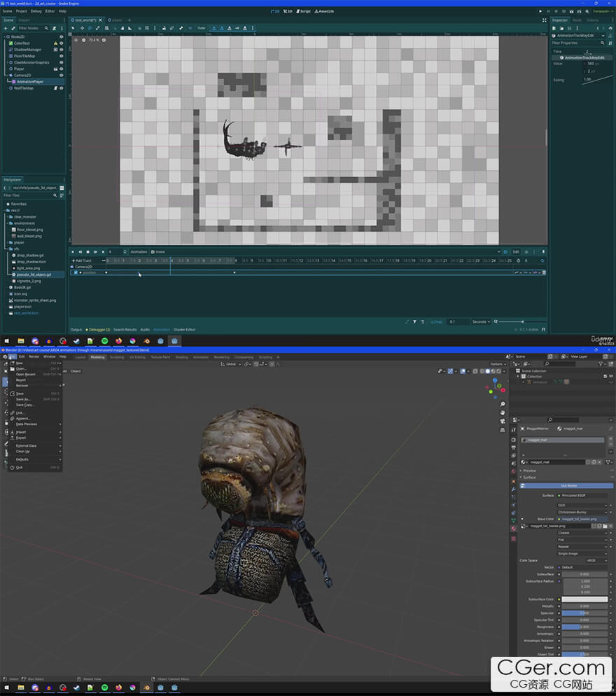Image resolution: width=616 pixels, height=696 pixels.
Task: Click Godot icon in upper Windows taskbar
Action: click(174, 341)
